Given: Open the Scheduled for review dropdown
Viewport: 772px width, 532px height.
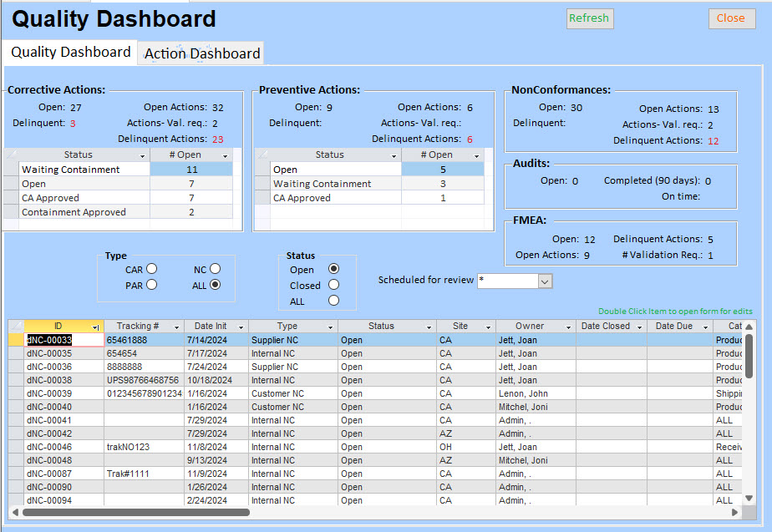Looking at the screenshot, I should point(545,281).
